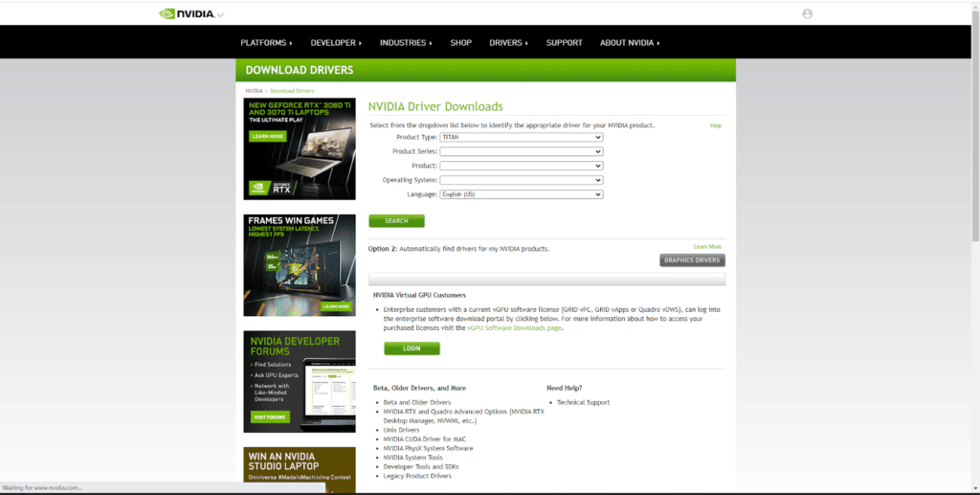Open the Unix Drivers link
This screenshot has height=495, width=980.
coord(401,430)
